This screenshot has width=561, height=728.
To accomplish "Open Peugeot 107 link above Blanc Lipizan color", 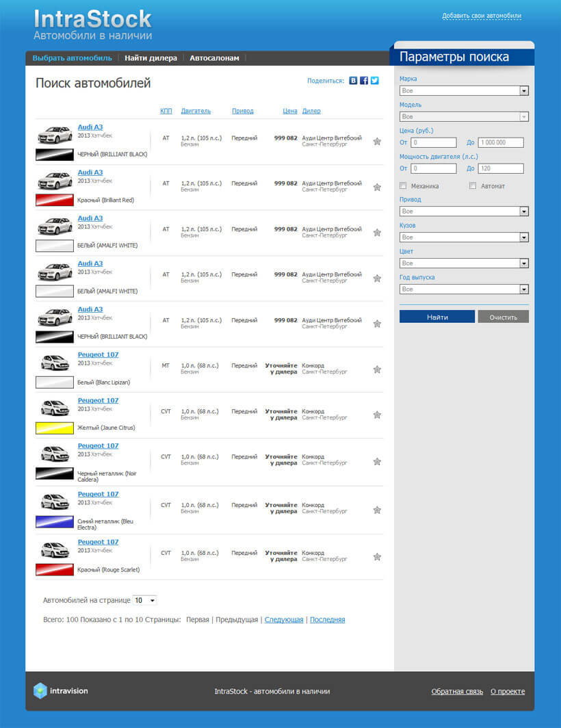I will pyautogui.click(x=98, y=354).
